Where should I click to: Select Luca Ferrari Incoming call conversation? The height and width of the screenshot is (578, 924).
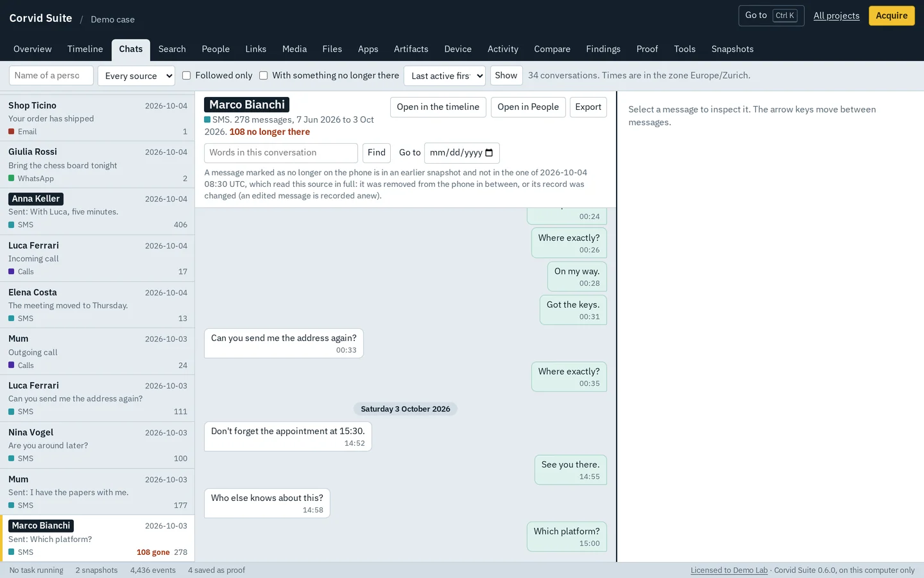[x=98, y=258]
